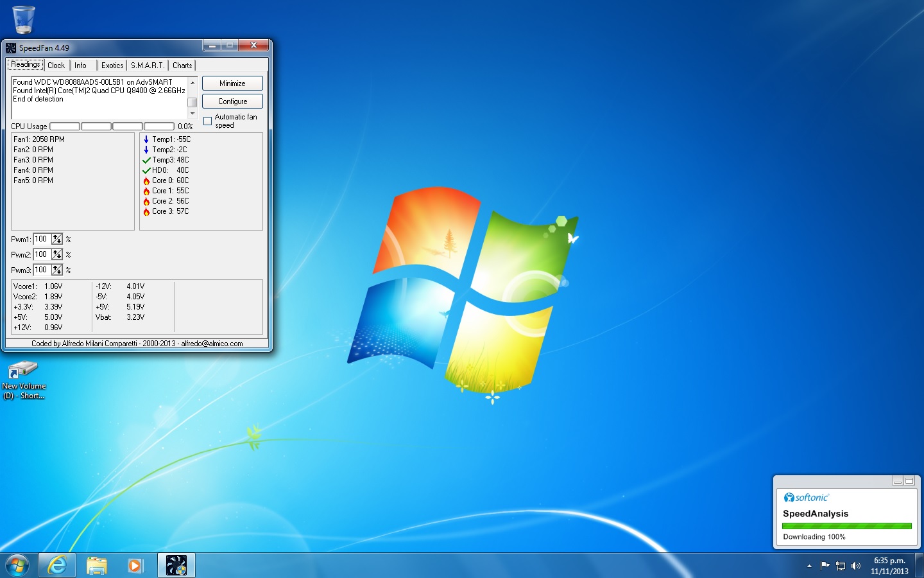Adjust the Pwm3 spinner arrows

coord(57,270)
